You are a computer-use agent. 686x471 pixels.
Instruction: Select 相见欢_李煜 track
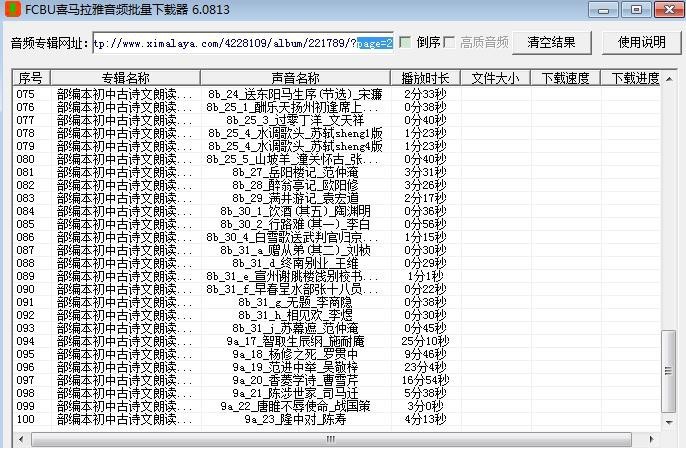tap(295, 315)
